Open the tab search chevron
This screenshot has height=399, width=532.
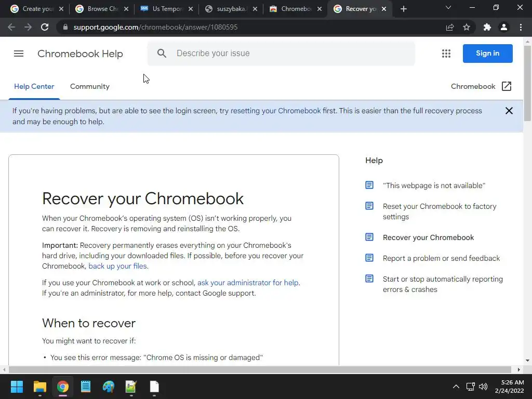[448, 7]
